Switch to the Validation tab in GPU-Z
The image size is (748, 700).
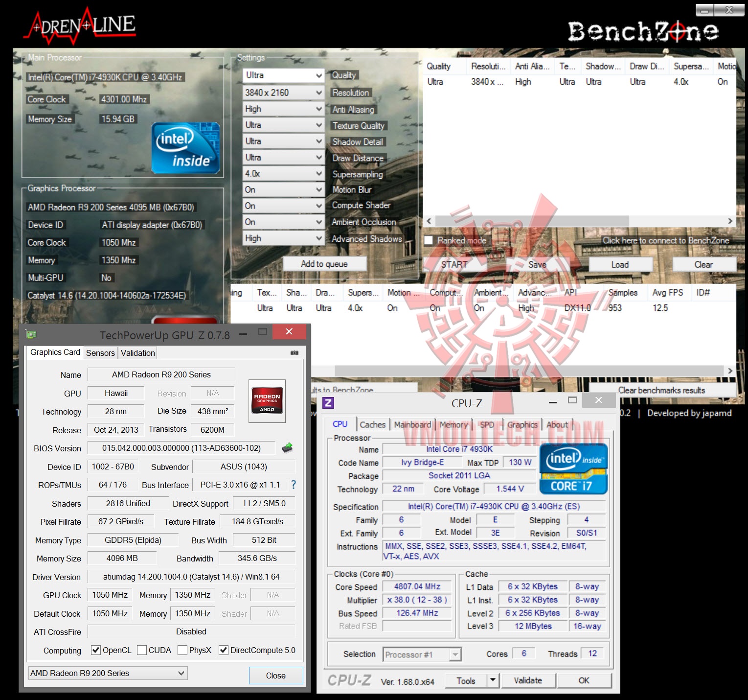[138, 353]
